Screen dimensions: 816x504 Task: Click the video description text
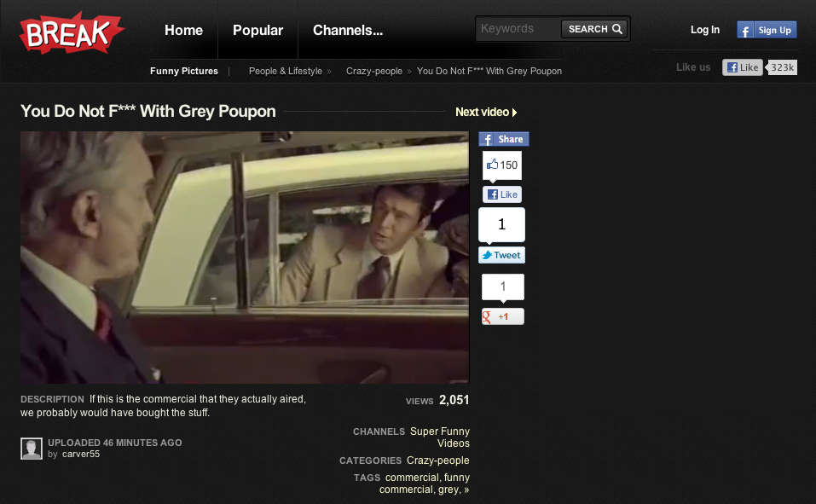pos(163,406)
